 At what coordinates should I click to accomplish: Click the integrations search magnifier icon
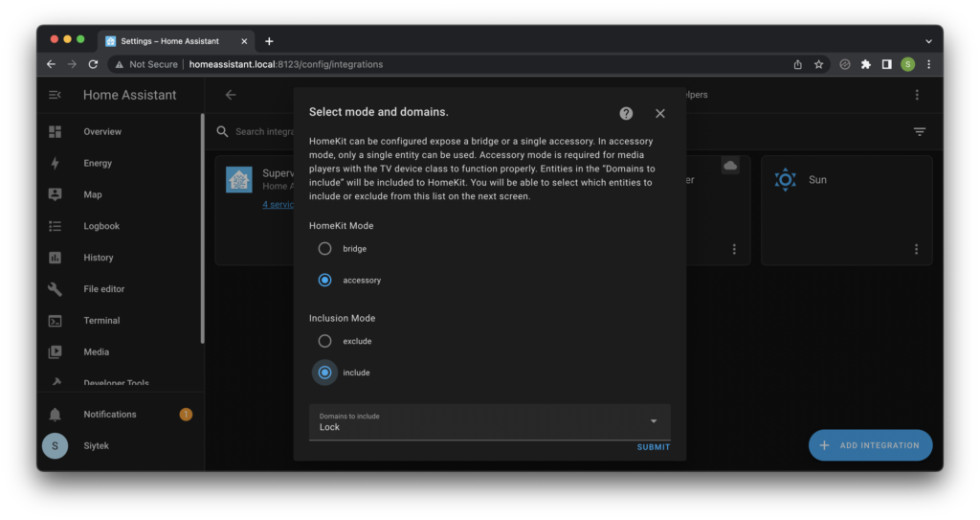click(222, 131)
